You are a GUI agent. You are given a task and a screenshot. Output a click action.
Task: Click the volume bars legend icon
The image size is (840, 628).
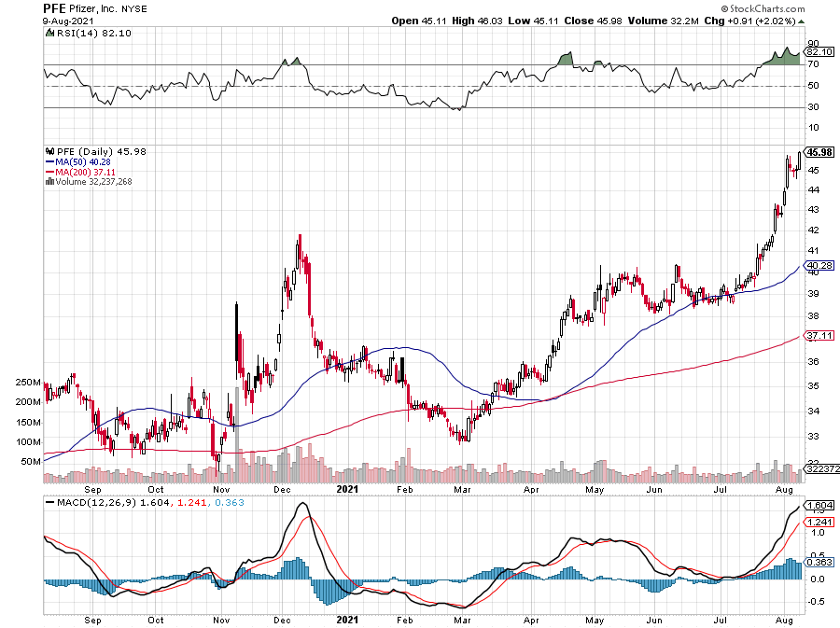click(x=49, y=181)
